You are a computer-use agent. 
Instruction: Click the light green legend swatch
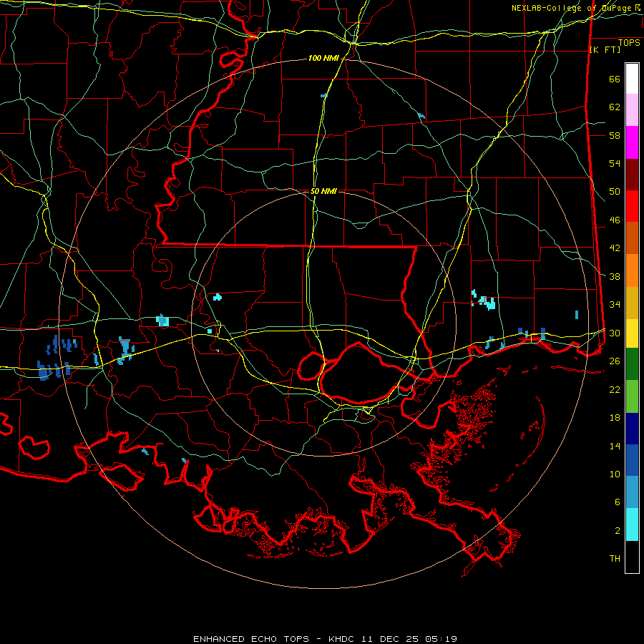tap(632, 396)
